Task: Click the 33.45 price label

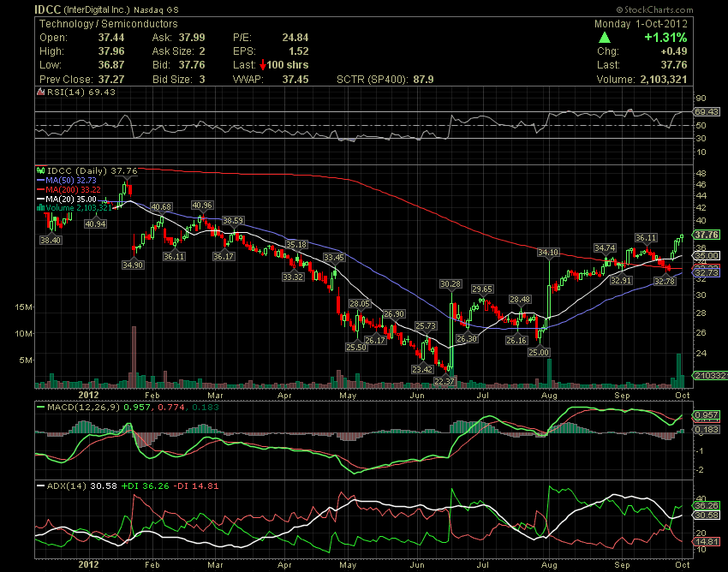Action: (x=334, y=257)
